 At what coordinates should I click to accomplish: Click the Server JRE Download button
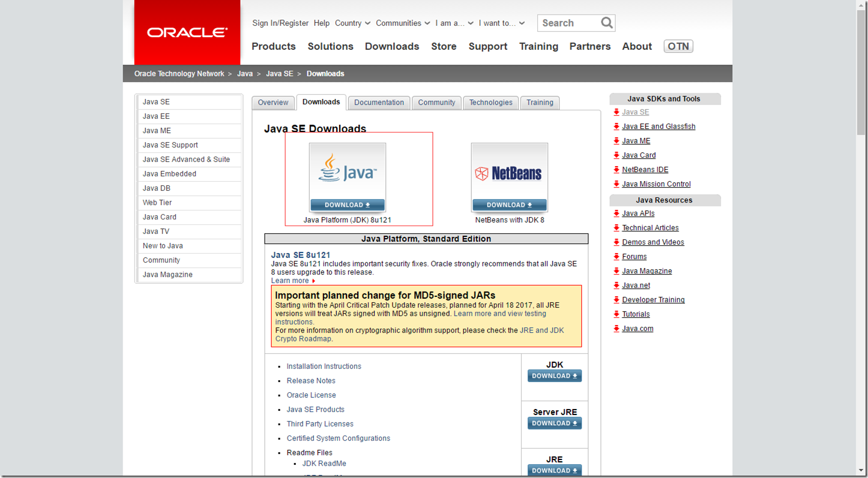tap(555, 423)
